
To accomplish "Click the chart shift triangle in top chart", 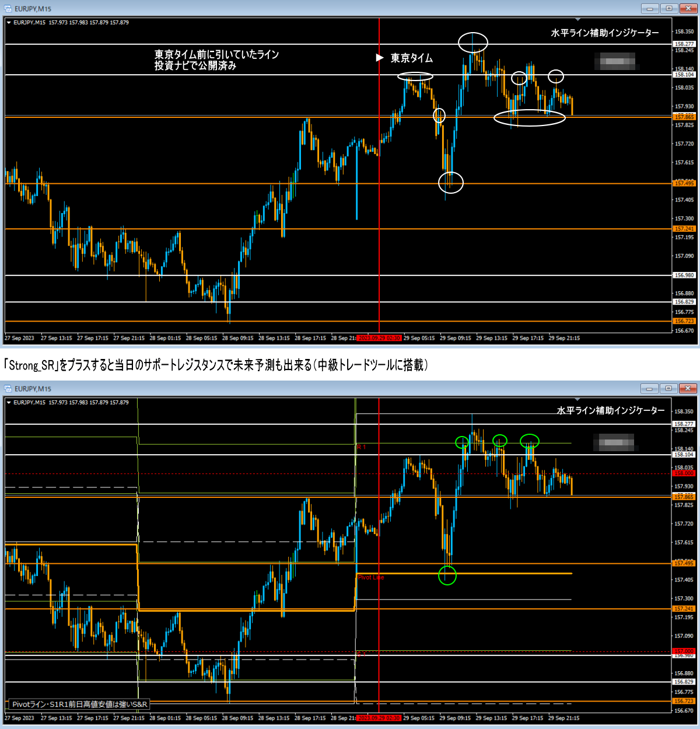I will tap(578, 20).
